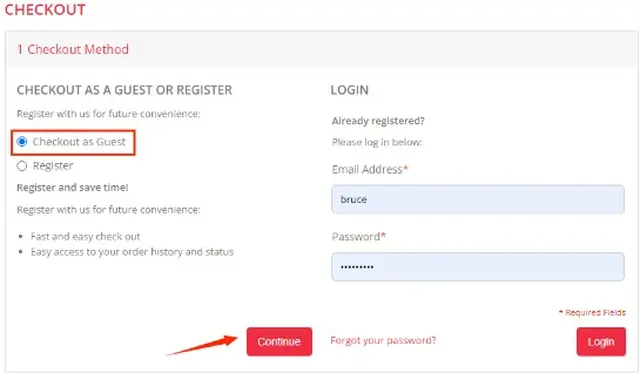The height and width of the screenshot is (373, 640).
Task: Click the Checkout as Guest label text
Action: pyautogui.click(x=79, y=142)
